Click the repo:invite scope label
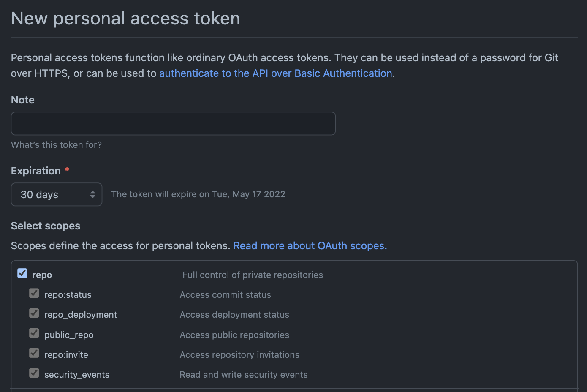 coord(66,355)
